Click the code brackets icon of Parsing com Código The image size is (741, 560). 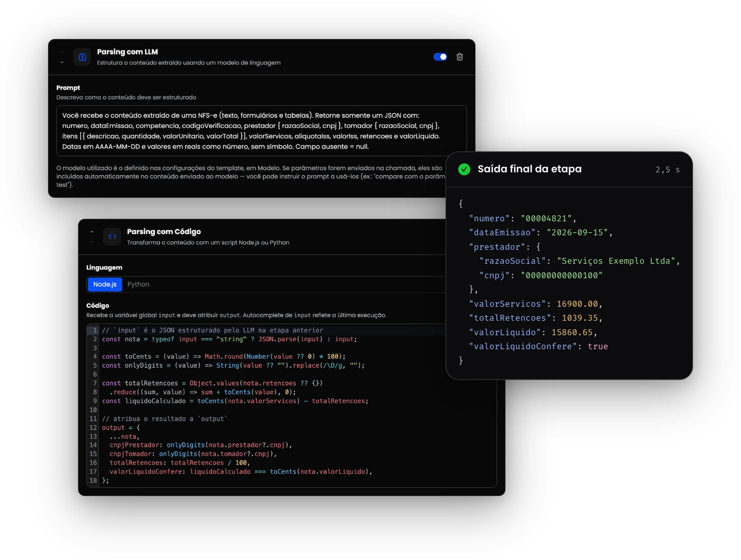112,237
